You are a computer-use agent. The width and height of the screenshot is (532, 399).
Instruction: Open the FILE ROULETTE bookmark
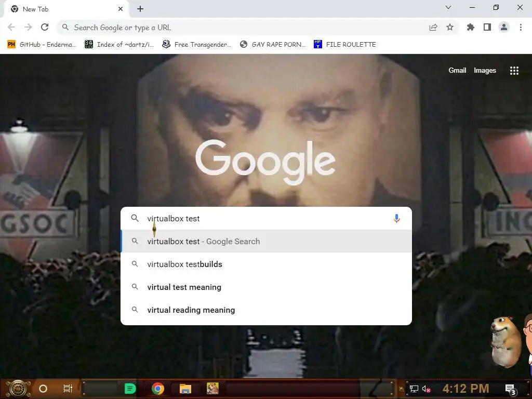coord(345,45)
